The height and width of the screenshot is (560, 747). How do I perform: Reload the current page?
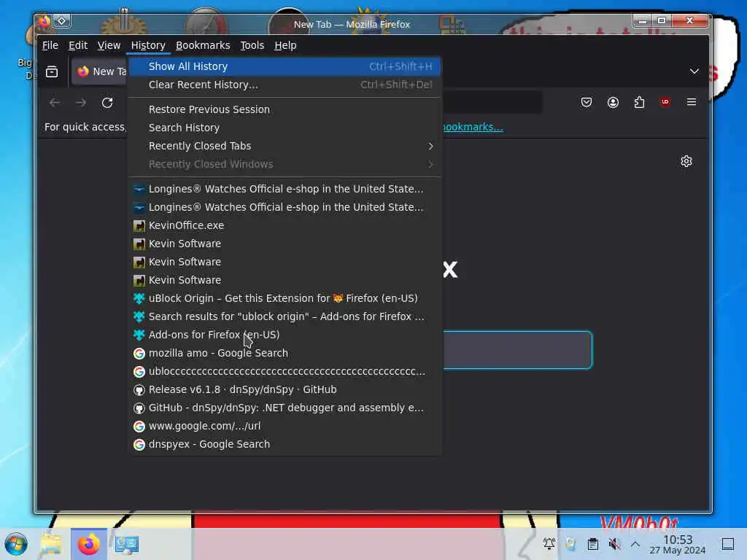pyautogui.click(x=107, y=102)
